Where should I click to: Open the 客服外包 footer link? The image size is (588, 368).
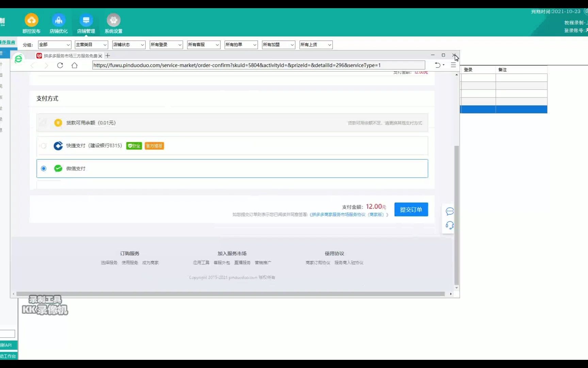pos(222,263)
